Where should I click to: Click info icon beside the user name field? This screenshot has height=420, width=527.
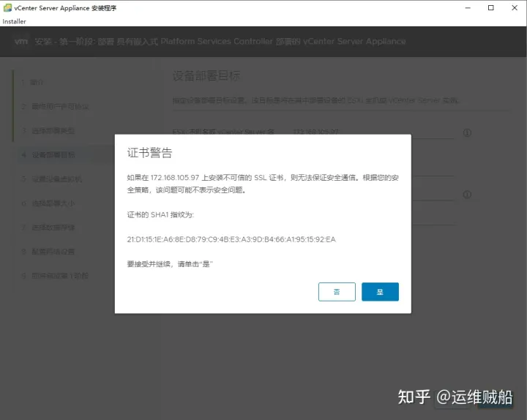[467, 195]
